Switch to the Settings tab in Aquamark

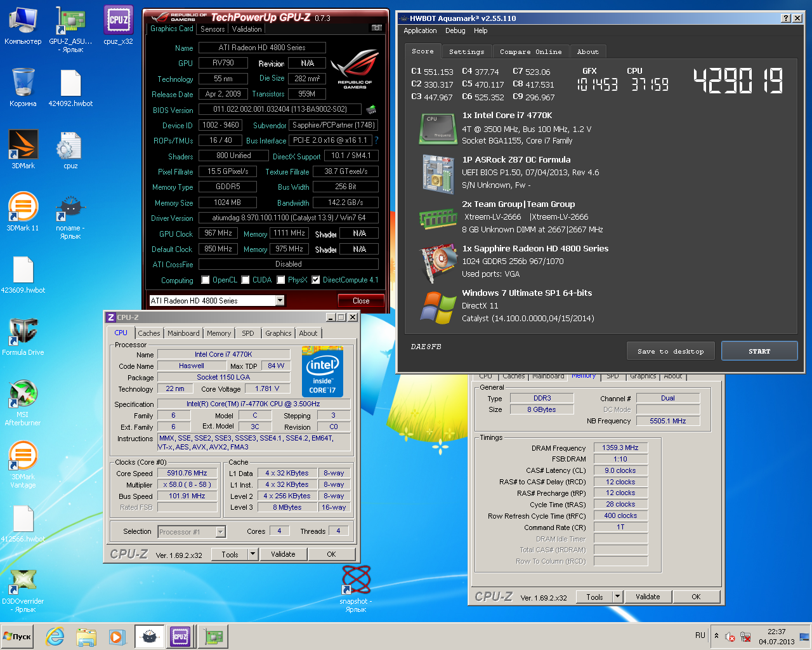coord(466,51)
